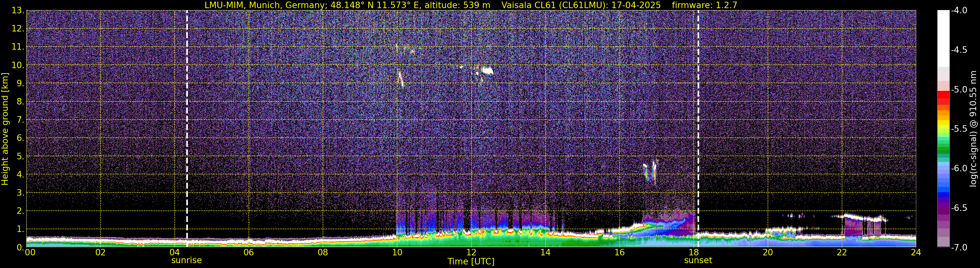Click the time axis tick "12"
This screenshot has height=268, width=980.
tap(471, 252)
